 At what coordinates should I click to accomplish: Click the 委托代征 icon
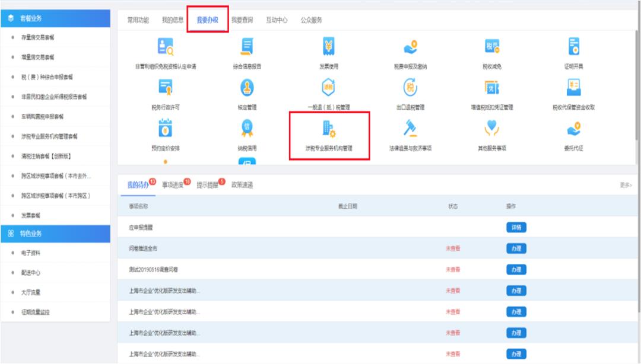[573, 128]
